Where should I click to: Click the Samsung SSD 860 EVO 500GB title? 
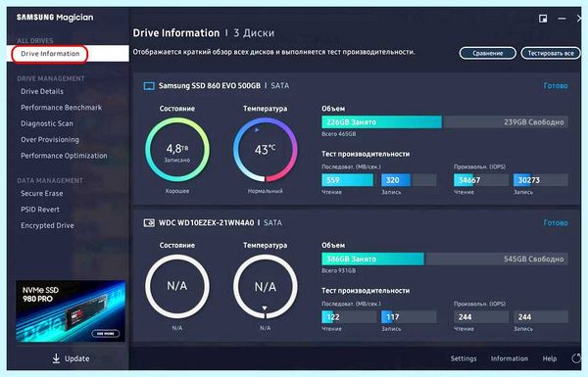pyautogui.click(x=210, y=86)
